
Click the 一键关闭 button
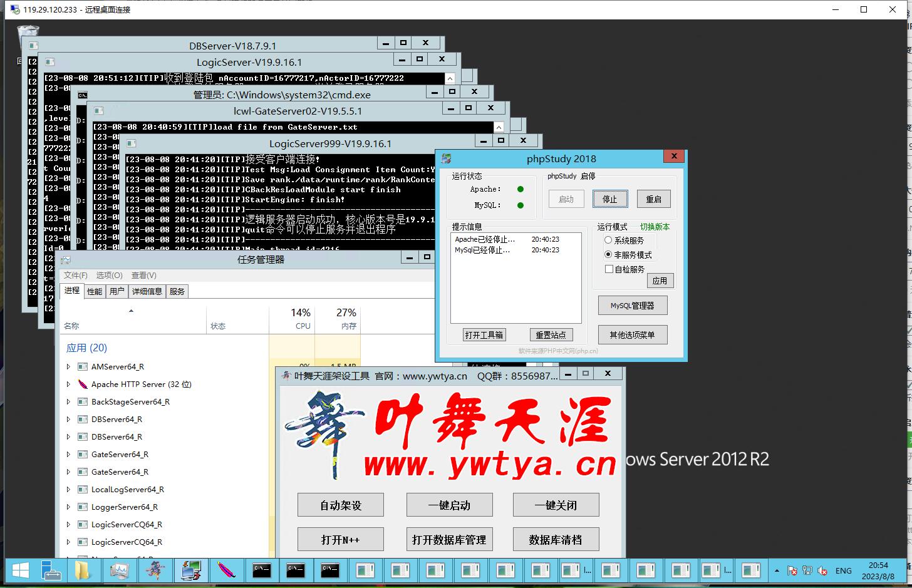click(556, 505)
